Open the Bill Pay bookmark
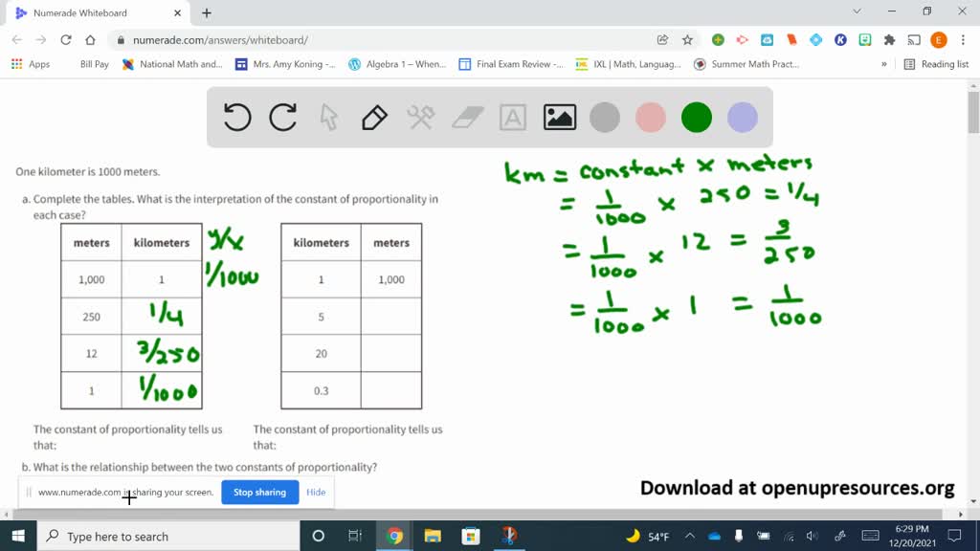The image size is (980, 551). coord(95,64)
